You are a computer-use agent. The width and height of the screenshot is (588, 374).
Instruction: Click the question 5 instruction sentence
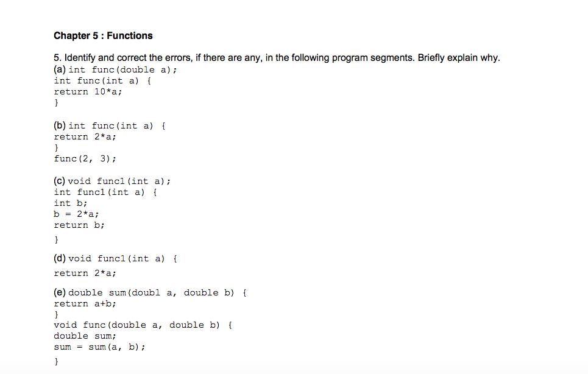277,58
